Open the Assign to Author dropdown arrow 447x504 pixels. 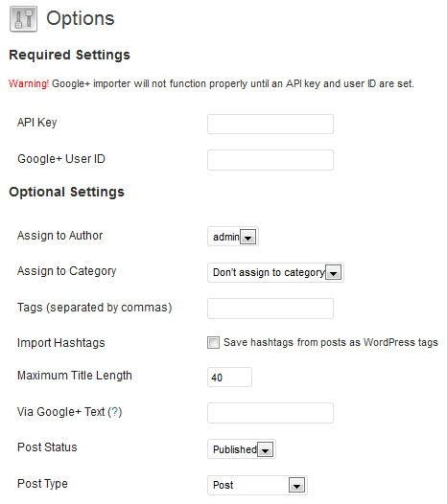(247, 238)
